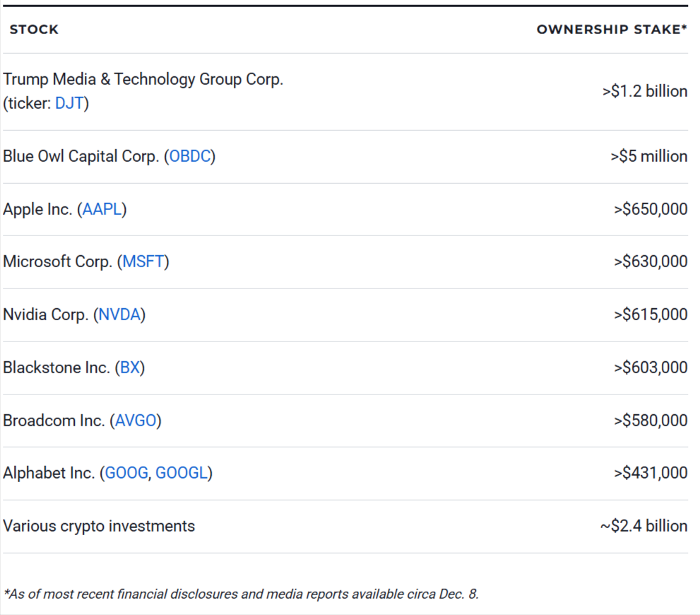
Task: Select the '>$580,000' stake value
Action: [x=651, y=421]
